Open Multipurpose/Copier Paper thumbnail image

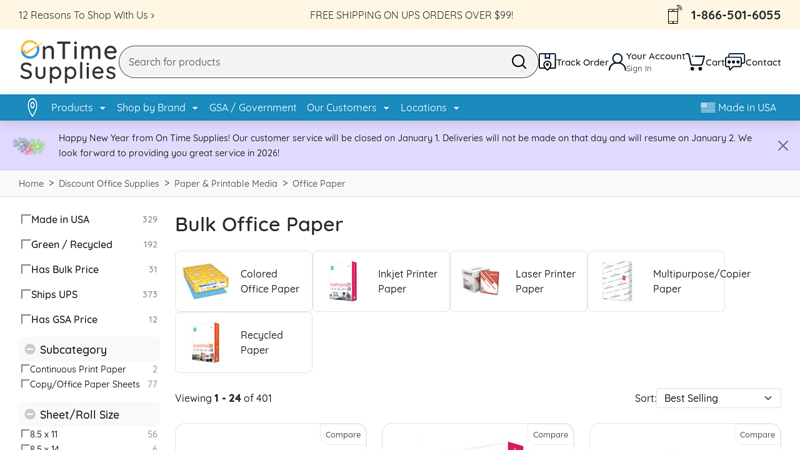[x=617, y=281]
